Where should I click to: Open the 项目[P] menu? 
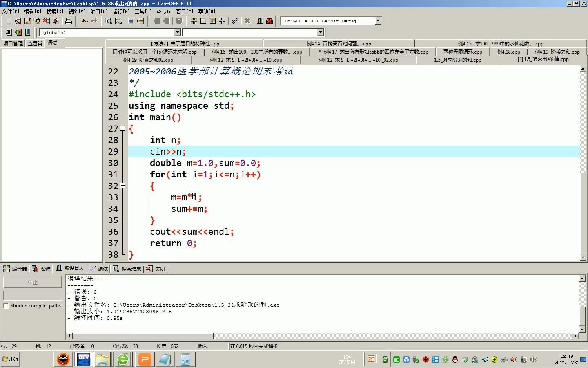[x=99, y=11]
